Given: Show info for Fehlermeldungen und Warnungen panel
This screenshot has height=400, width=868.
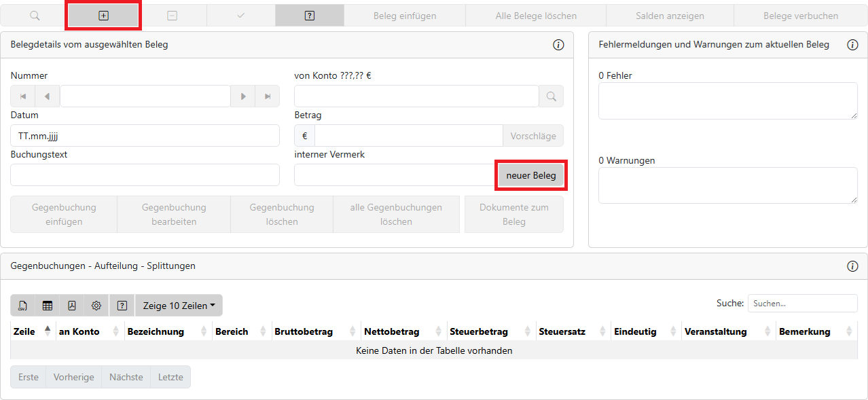Looking at the screenshot, I should pos(852,45).
